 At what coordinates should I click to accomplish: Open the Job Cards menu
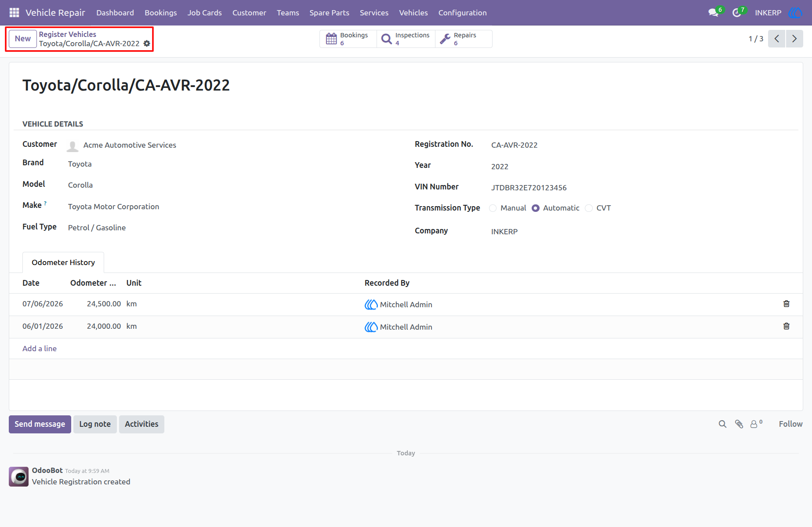(x=204, y=13)
